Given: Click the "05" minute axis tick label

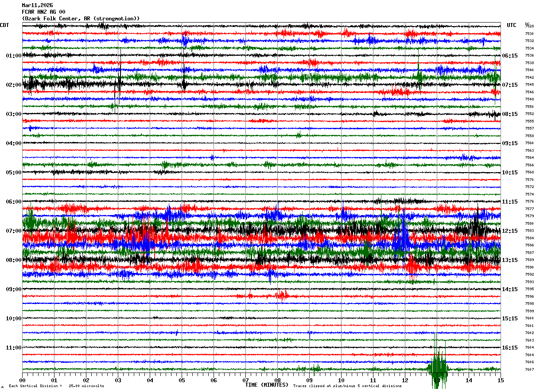Looking at the screenshot, I should [182, 380].
